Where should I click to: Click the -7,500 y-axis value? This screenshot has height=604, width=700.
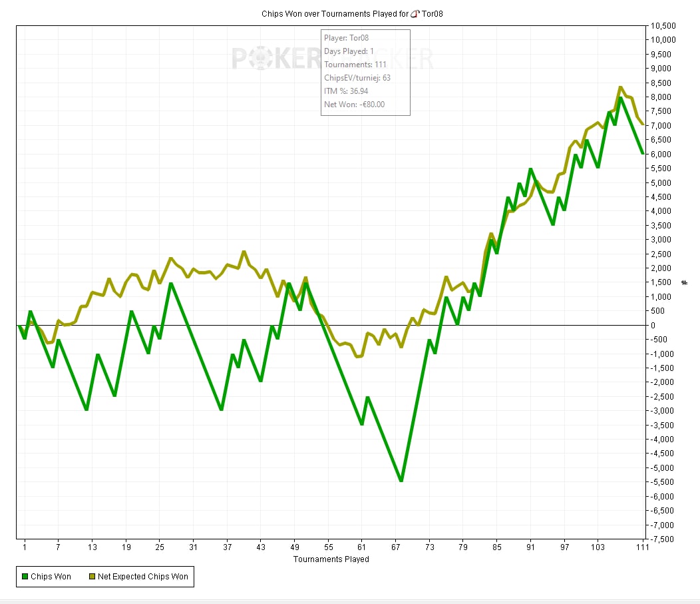[661, 539]
